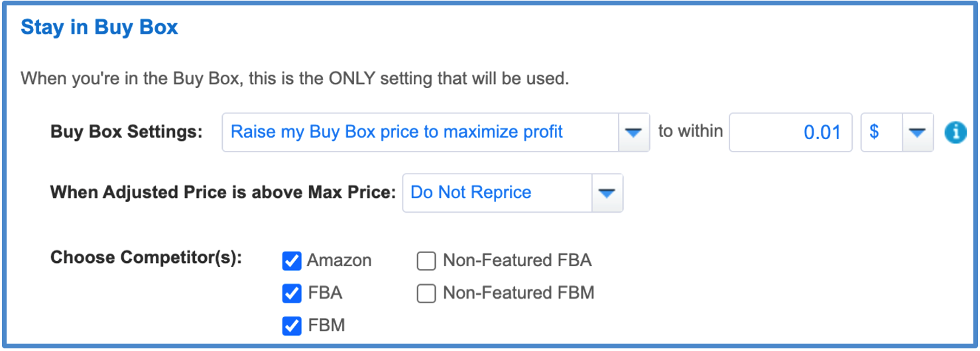
Task: Click the "When Adjusted Price is above Max Price" label
Action: click(x=223, y=193)
